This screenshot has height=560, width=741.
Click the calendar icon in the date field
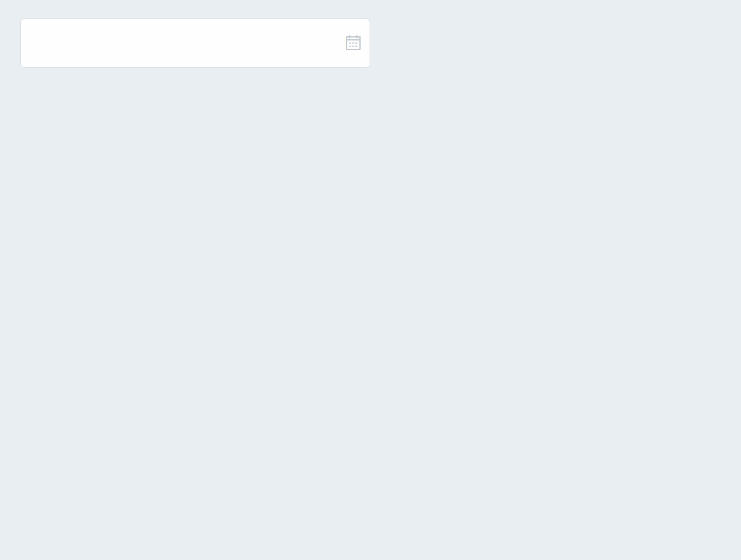pyautogui.click(x=353, y=43)
